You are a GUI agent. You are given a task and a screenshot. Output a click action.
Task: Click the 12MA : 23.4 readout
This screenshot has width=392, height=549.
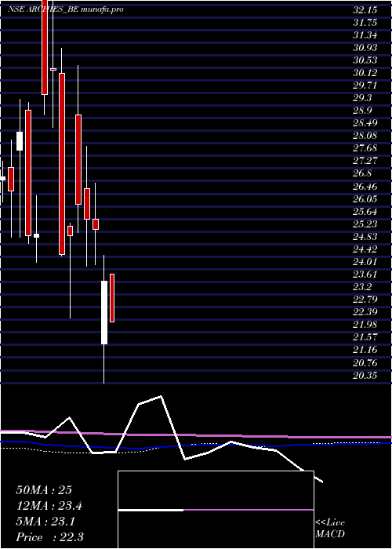coord(49,507)
